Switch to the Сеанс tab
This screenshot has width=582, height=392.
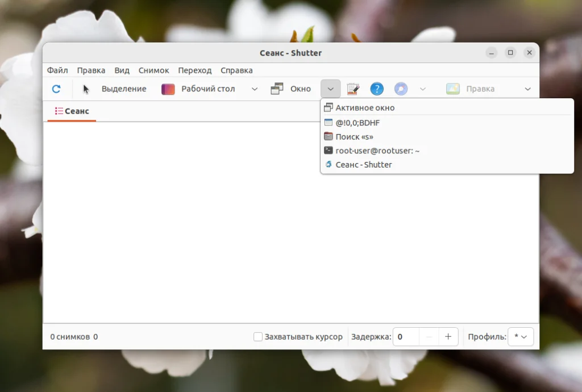(71, 111)
